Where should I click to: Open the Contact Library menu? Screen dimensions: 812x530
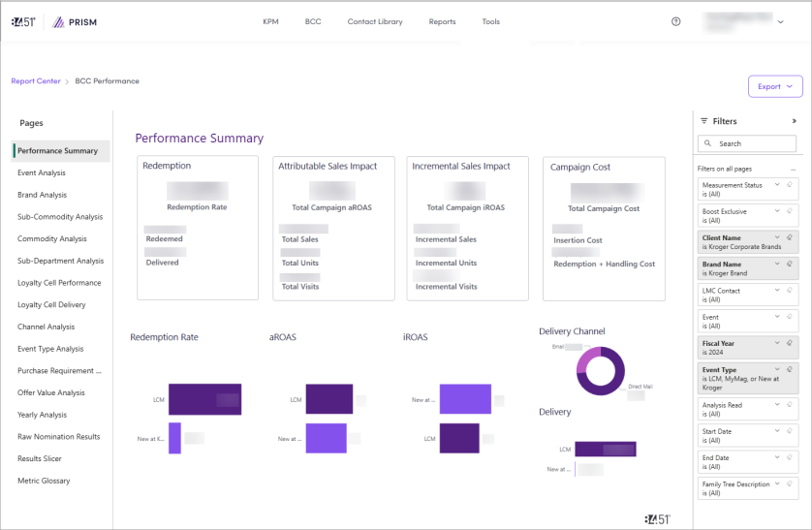375,21
